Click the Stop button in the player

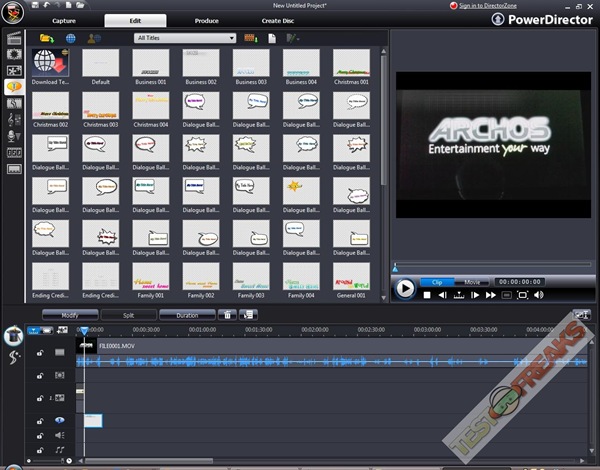click(427, 295)
